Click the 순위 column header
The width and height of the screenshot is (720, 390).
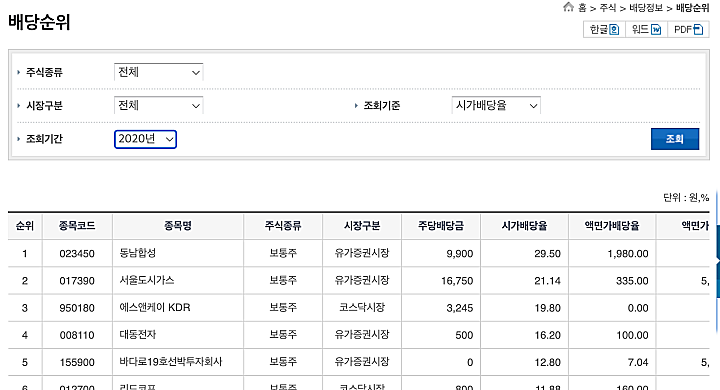[25, 226]
